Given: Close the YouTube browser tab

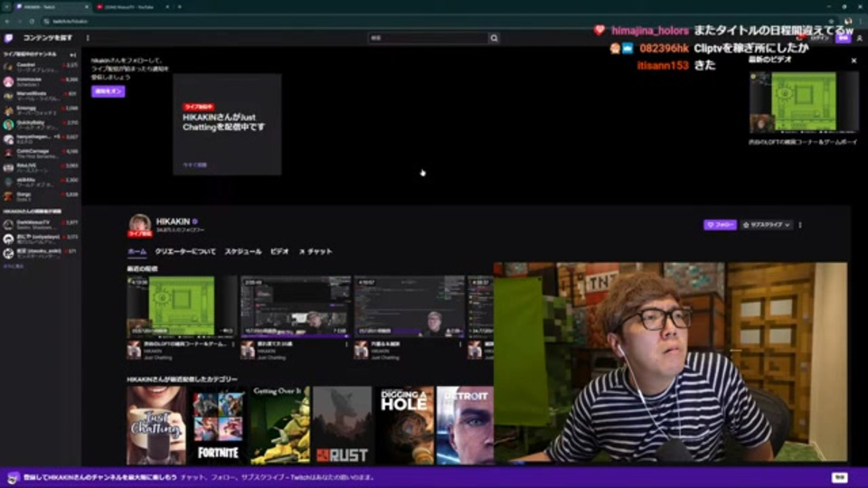Looking at the screenshot, I should coord(168,6).
